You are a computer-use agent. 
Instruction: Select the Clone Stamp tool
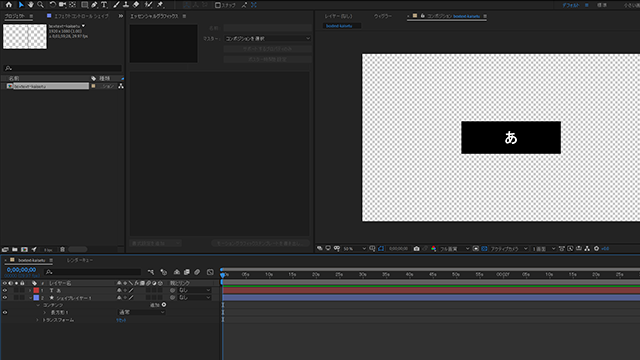pyautogui.click(x=126, y=5)
